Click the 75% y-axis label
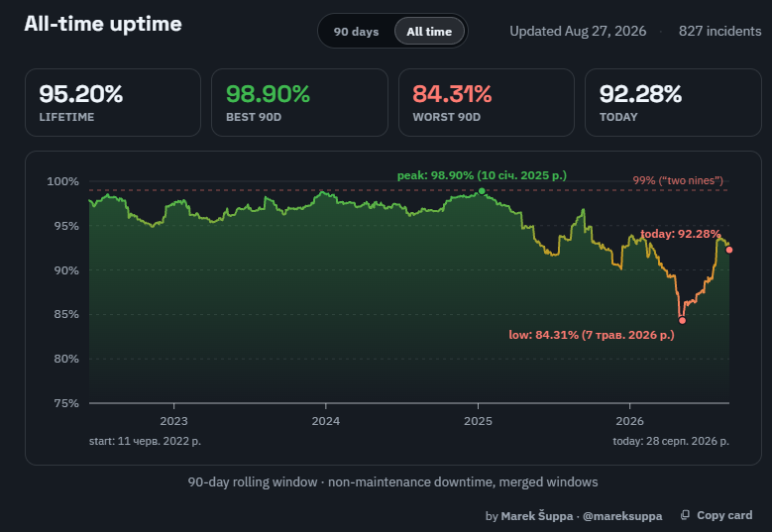This screenshot has width=772, height=532. point(66,403)
